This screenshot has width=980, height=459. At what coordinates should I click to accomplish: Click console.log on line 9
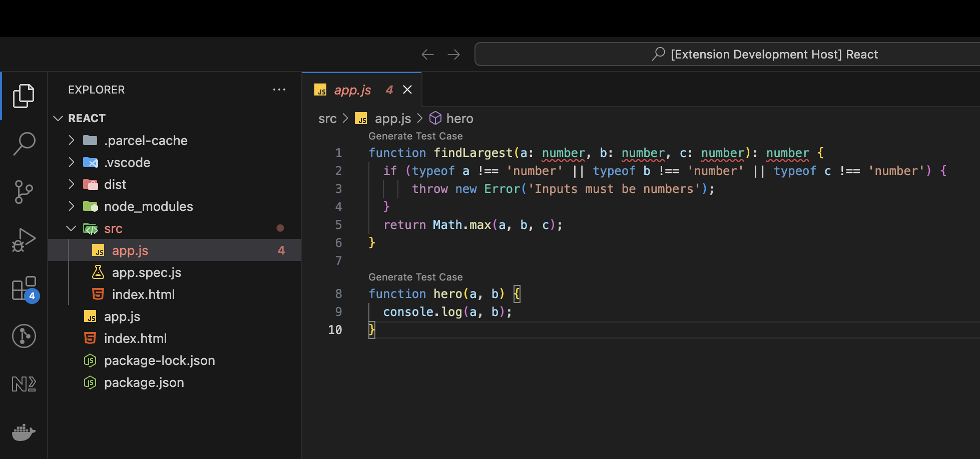[x=422, y=311]
